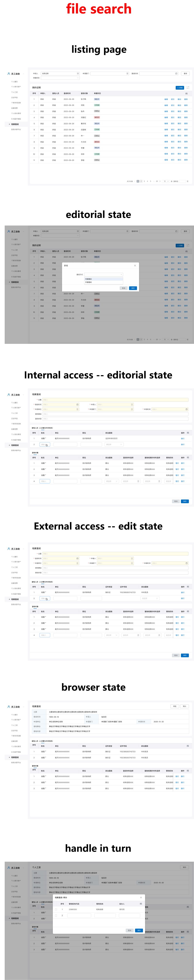Tick the checkbox for row 1 in 转办 dialog

pyautogui.click(x=56, y=909)
